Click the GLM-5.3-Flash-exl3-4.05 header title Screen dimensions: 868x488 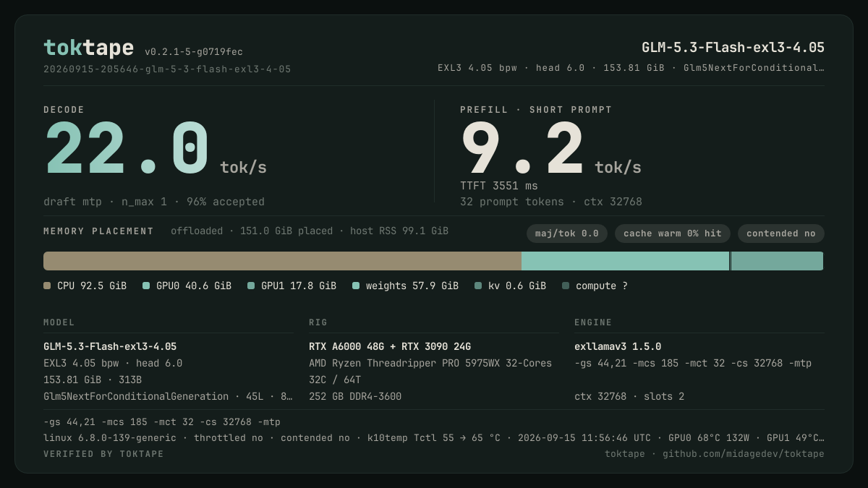(733, 48)
